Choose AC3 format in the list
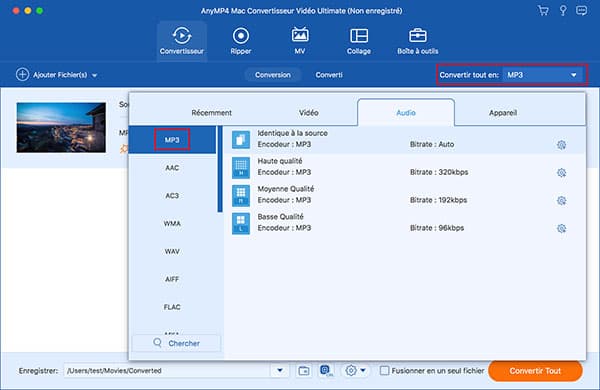Screen dimensions: 600x390 pyautogui.click(x=172, y=196)
